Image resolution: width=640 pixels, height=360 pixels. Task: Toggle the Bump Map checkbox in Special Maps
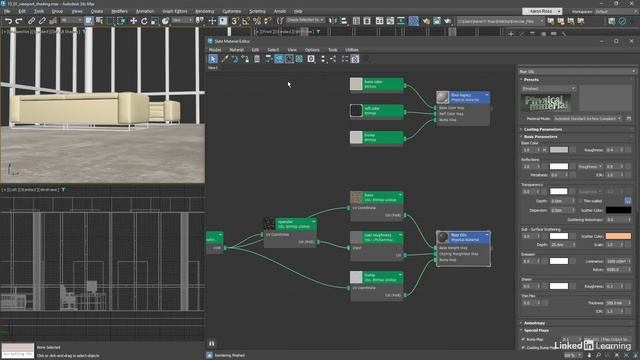point(523,339)
